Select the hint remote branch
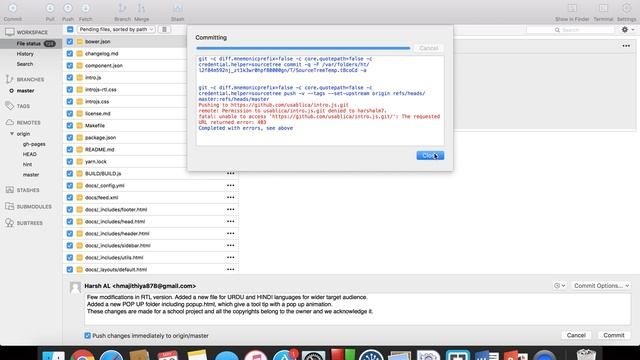 click(27, 164)
